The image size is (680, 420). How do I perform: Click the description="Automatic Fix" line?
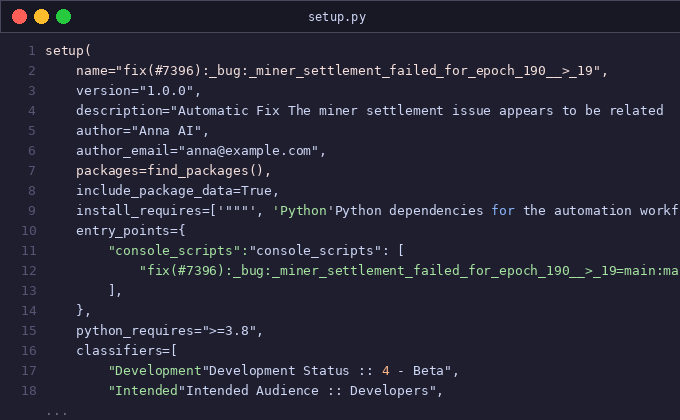click(x=370, y=111)
